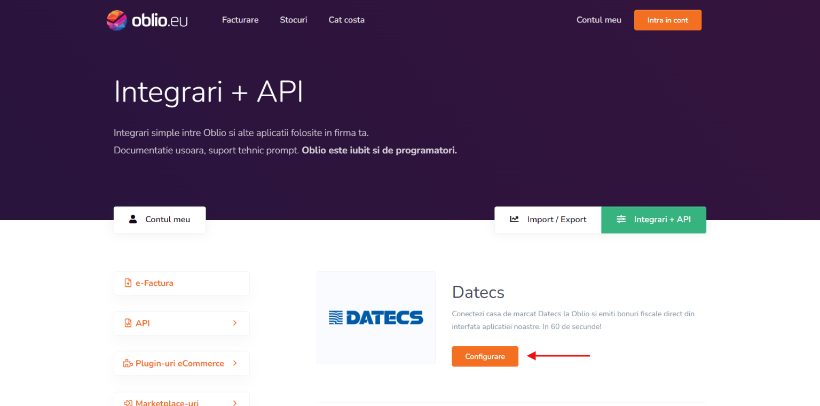820x406 pixels.
Task: Expand the API sidebar chevron
Action: [235, 323]
